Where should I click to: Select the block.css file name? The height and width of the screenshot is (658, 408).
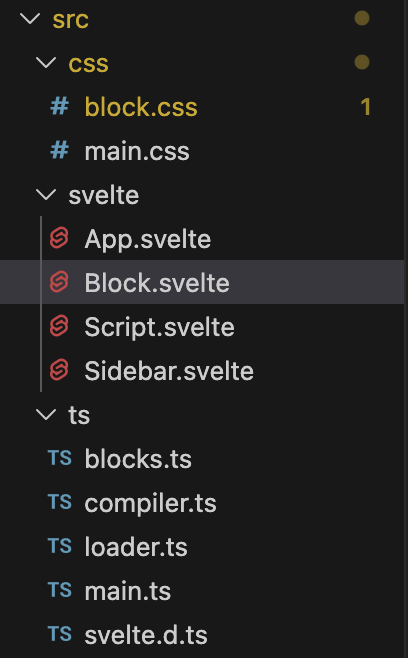(141, 107)
